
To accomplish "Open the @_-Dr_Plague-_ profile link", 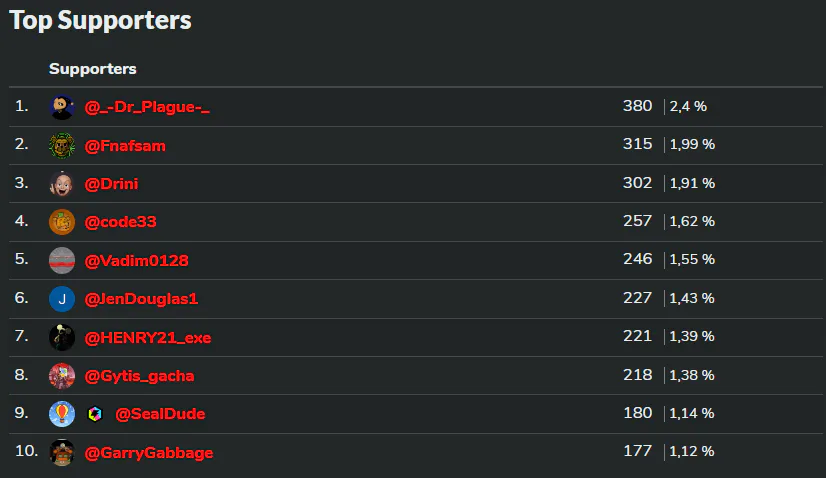I will pyautogui.click(x=147, y=107).
